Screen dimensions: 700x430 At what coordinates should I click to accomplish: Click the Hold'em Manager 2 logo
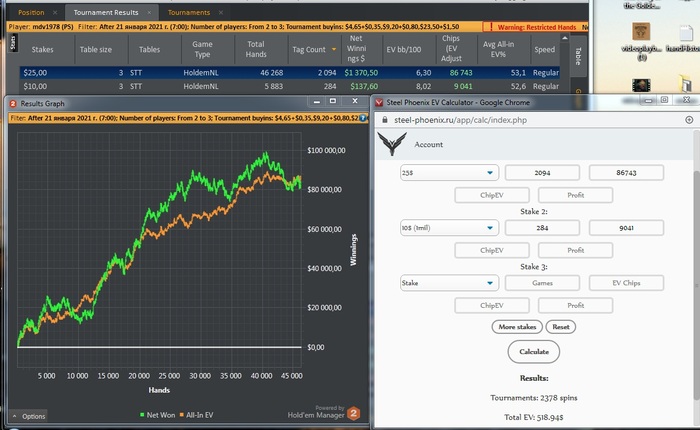pos(354,413)
